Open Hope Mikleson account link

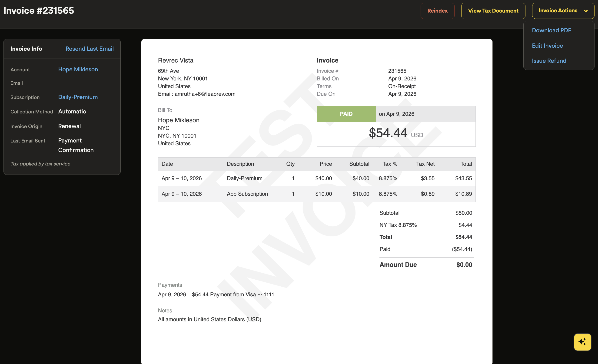point(78,69)
